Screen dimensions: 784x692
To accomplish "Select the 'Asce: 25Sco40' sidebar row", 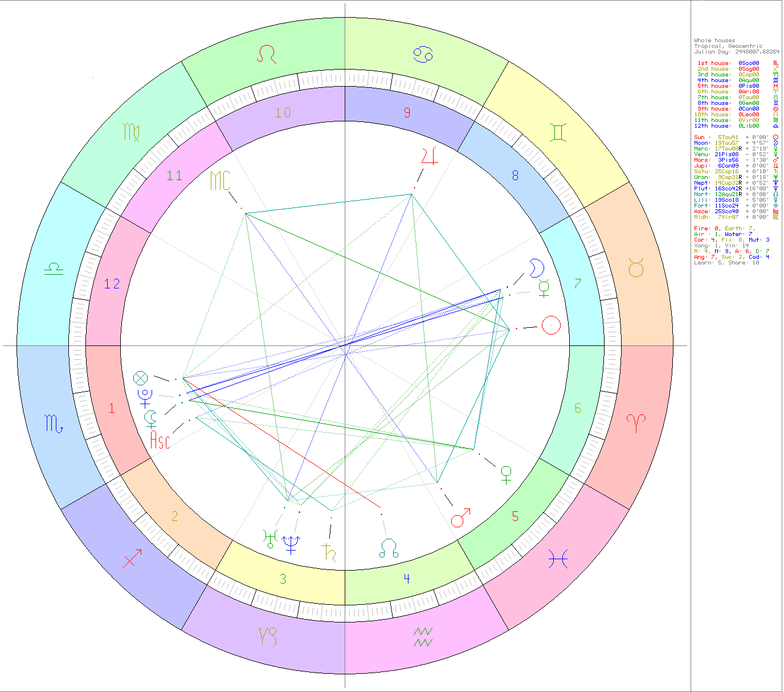I will 737,211.
